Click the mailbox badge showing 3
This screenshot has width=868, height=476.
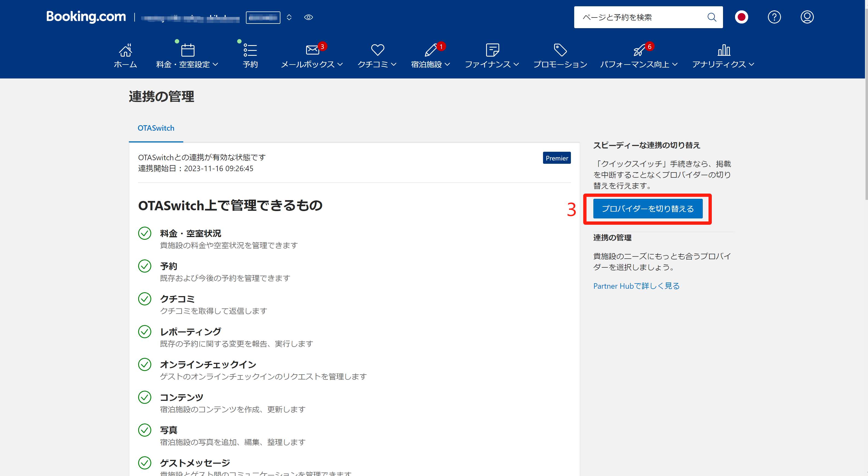[x=322, y=46]
